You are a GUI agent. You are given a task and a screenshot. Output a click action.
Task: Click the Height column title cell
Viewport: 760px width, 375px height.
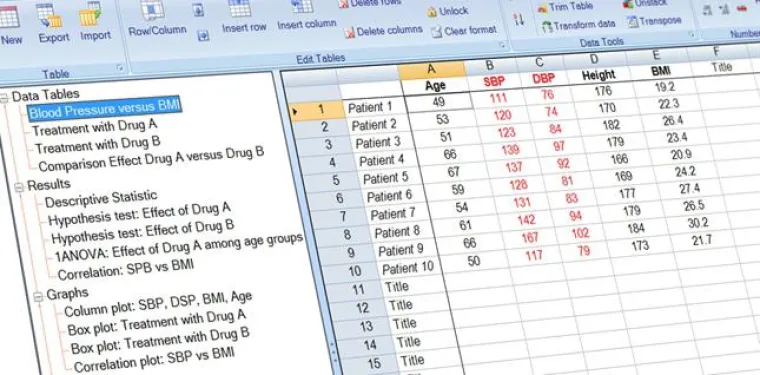[599, 75]
